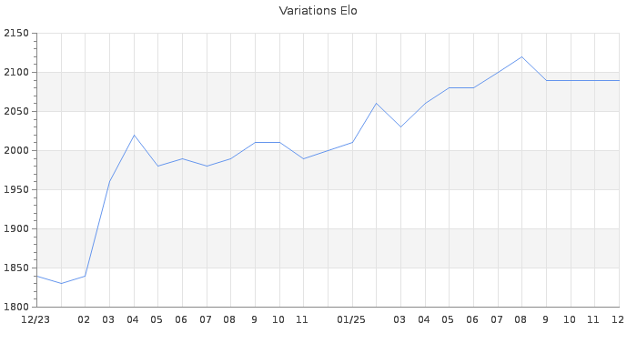The image size is (637, 364).
Task: Click the 2100 y-axis label
Action: pyautogui.click(x=15, y=73)
